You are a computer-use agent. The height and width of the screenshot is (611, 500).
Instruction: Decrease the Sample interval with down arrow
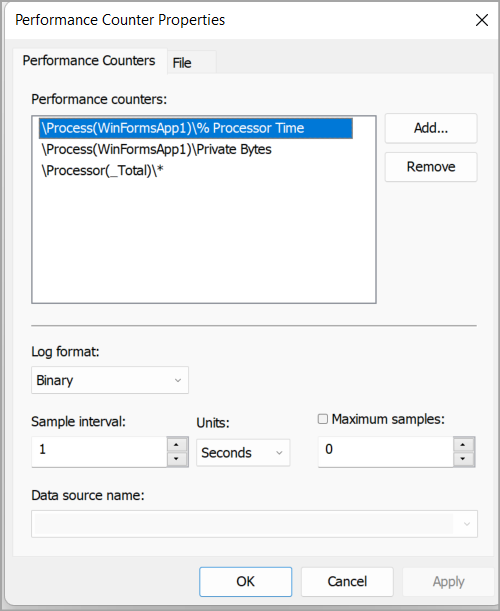(177, 459)
